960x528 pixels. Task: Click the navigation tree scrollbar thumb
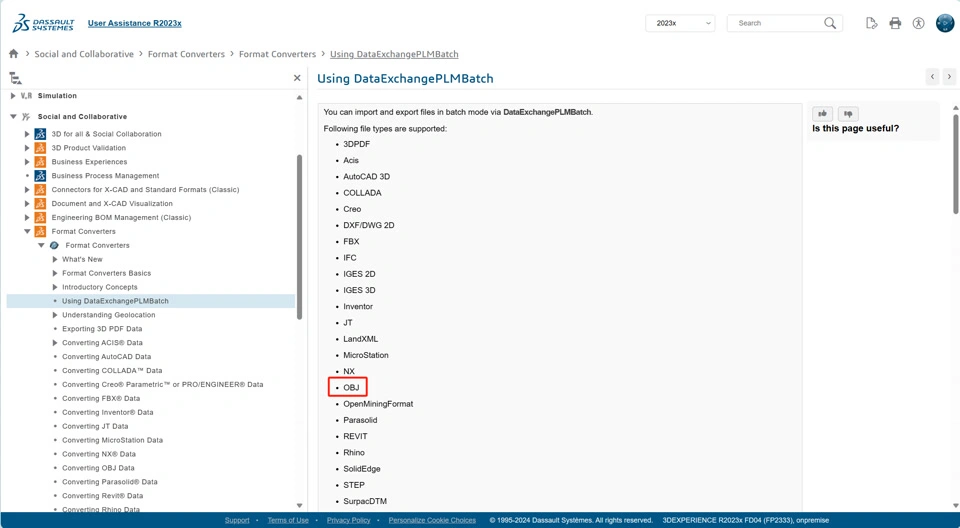tap(299, 236)
